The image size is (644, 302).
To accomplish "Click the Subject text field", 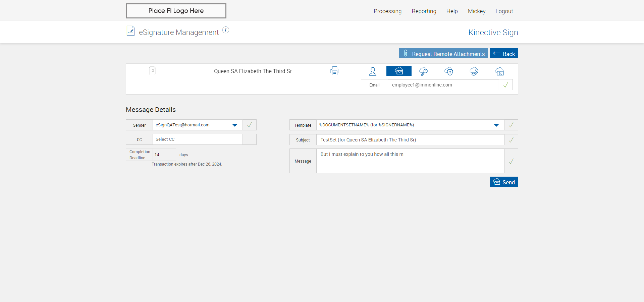I will (410, 140).
